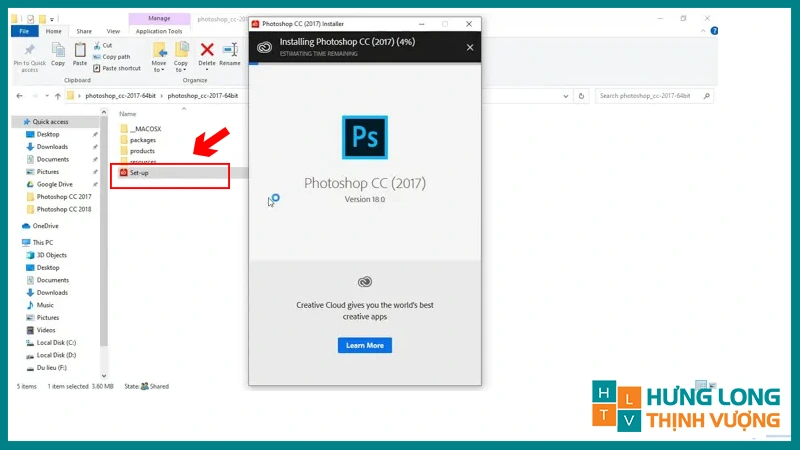The image size is (800, 450).
Task: Click the Photoshop Ps logo
Action: 365,137
